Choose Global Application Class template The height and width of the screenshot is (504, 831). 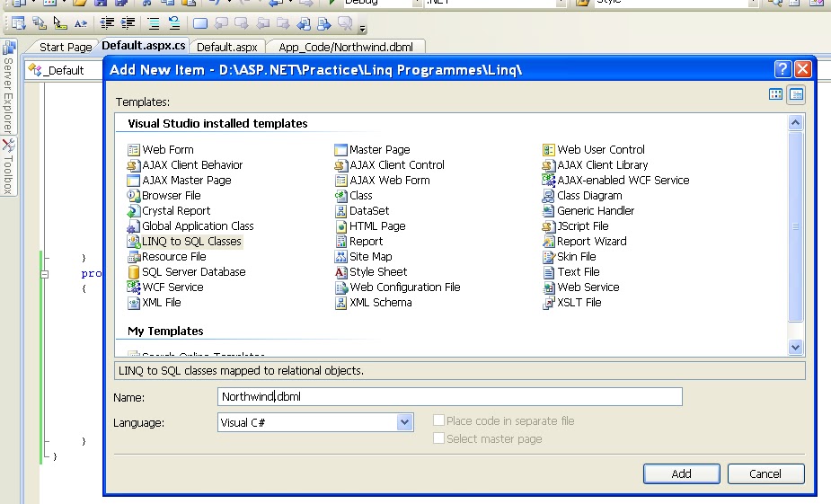point(190,226)
